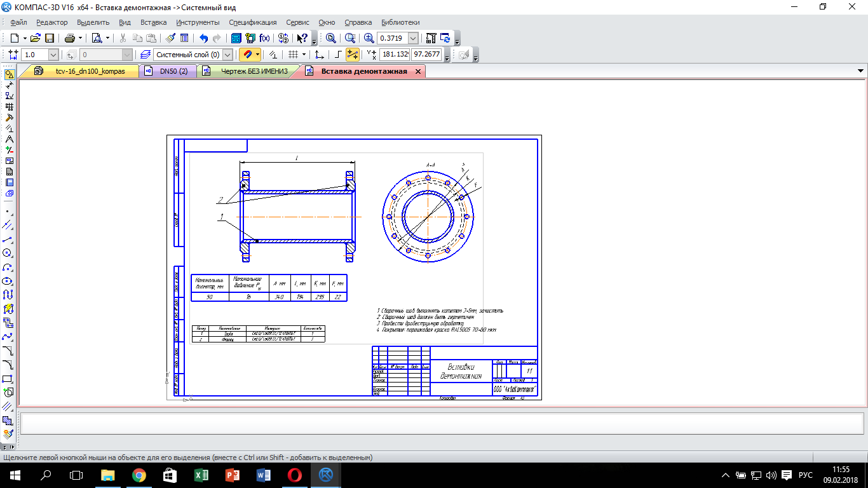The image size is (868, 488).
Task: Open the Сервис menu
Action: [297, 22]
